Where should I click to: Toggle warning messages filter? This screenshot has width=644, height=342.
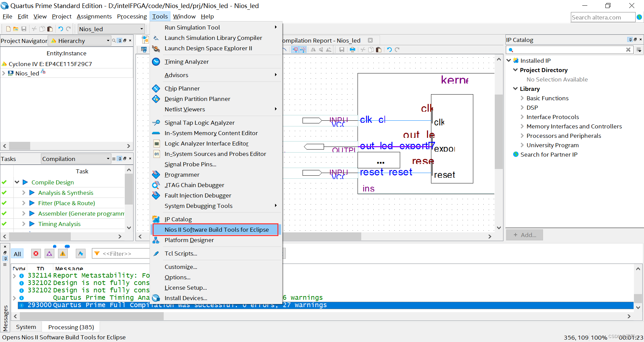(63, 253)
